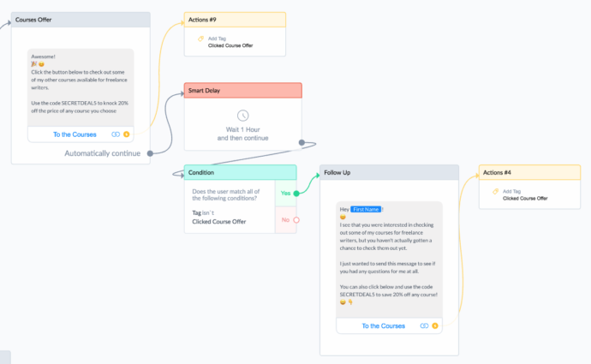Select Clicked Course Offer tag in Actions #9
The image size is (591, 364).
coord(230,45)
